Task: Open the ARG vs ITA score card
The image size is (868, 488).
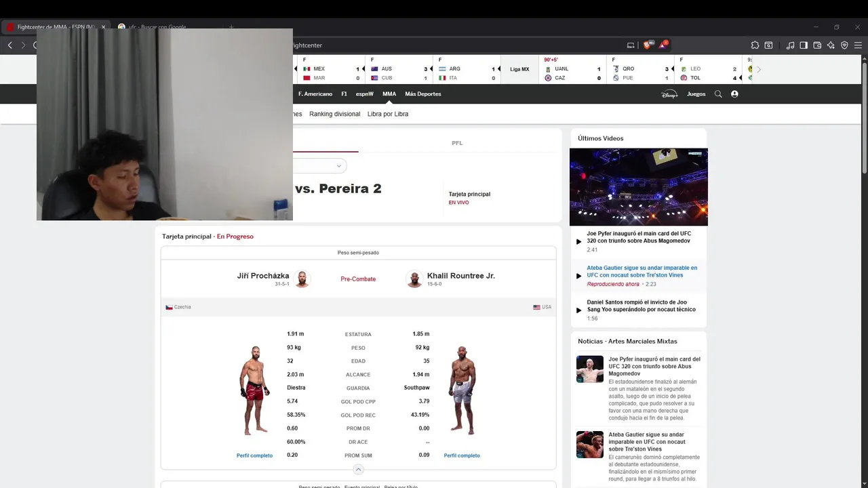Action: coord(467,69)
